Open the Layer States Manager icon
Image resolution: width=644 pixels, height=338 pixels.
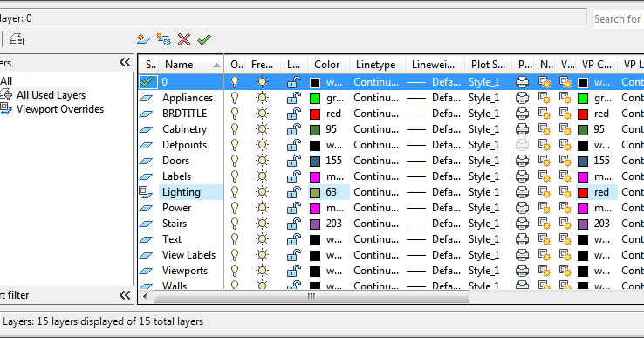pos(17,40)
